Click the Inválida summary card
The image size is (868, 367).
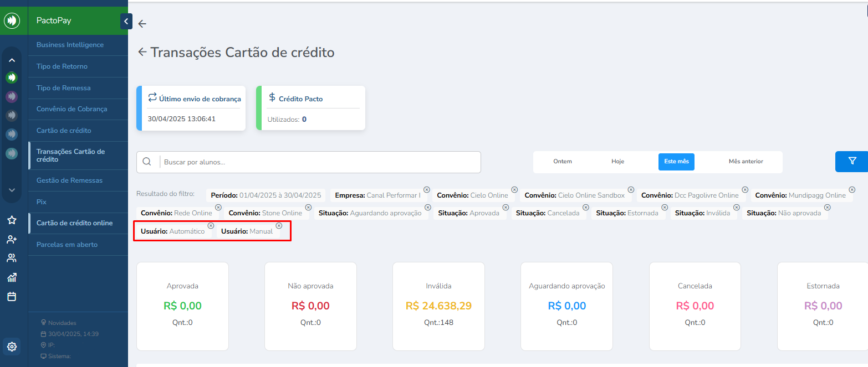438,306
